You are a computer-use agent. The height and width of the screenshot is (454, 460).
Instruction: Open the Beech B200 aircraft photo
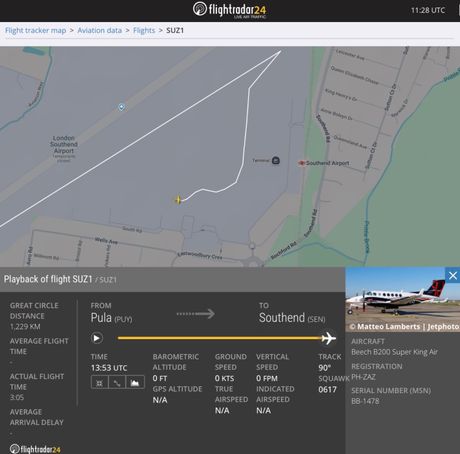coord(403,299)
